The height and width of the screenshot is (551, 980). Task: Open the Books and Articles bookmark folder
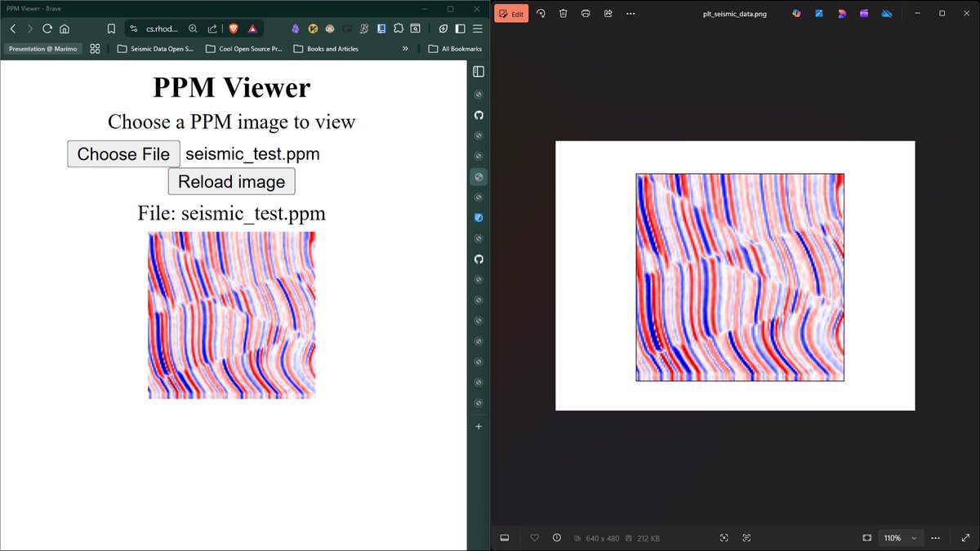(326, 48)
